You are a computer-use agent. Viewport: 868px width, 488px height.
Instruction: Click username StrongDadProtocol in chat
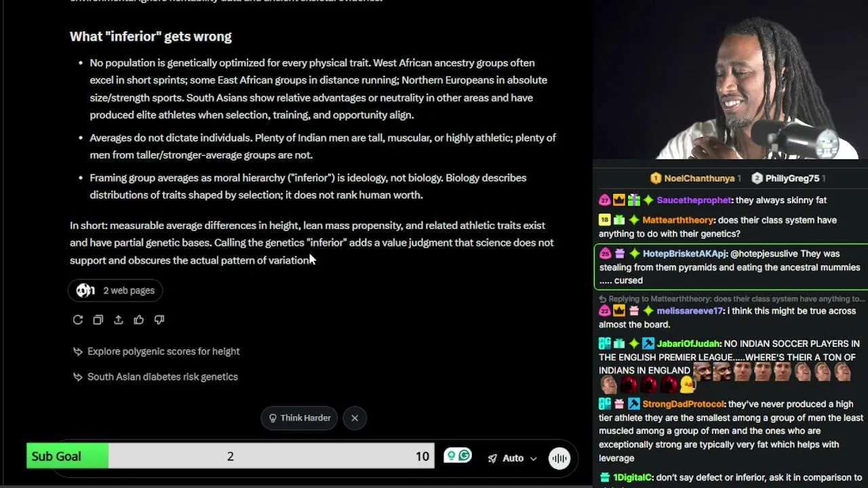pos(684,404)
